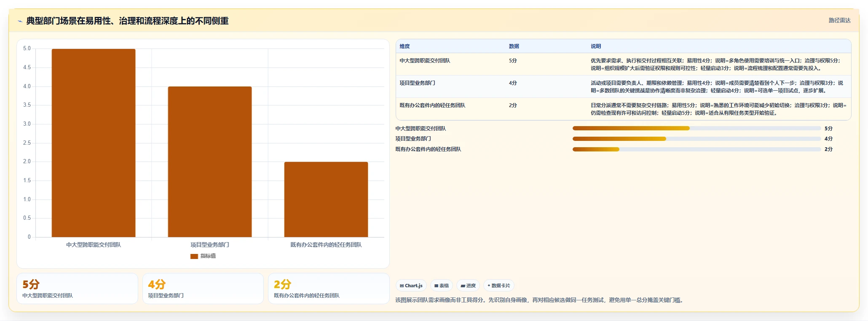
Task: Click the 4分 value beside the progress bar
Action: coord(828,139)
